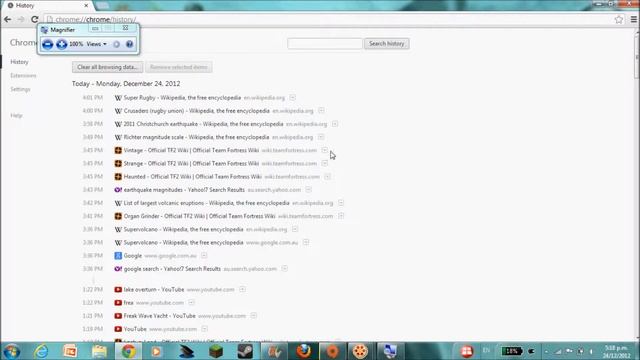The image size is (640, 360).
Task: Open Freak Wave Yacht - YouTube entry
Action: [160, 316]
